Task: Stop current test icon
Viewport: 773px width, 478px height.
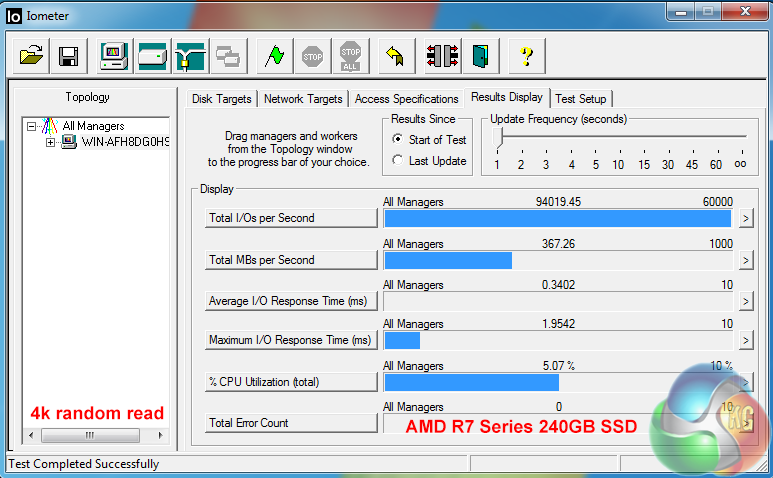Action: (x=313, y=56)
